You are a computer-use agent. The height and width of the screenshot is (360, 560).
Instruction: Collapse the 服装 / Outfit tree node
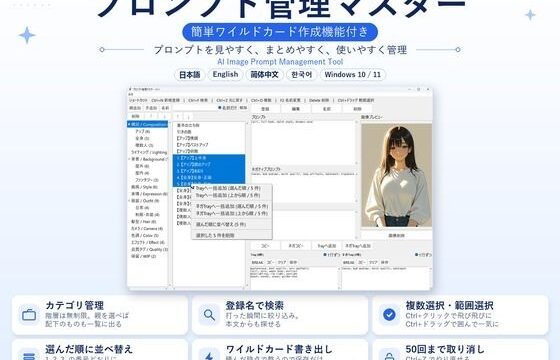click(129, 201)
